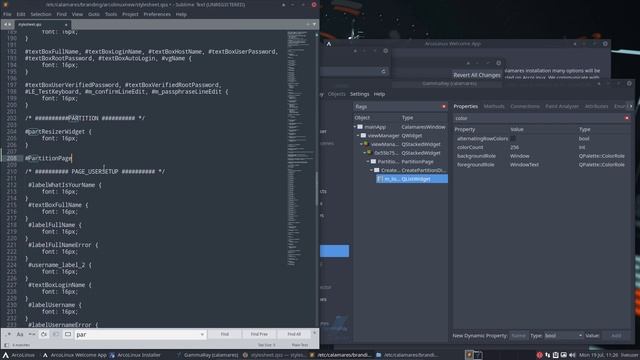Toggle regular expression search in find bar
This screenshot has width=640, height=360.
(x=8, y=334)
